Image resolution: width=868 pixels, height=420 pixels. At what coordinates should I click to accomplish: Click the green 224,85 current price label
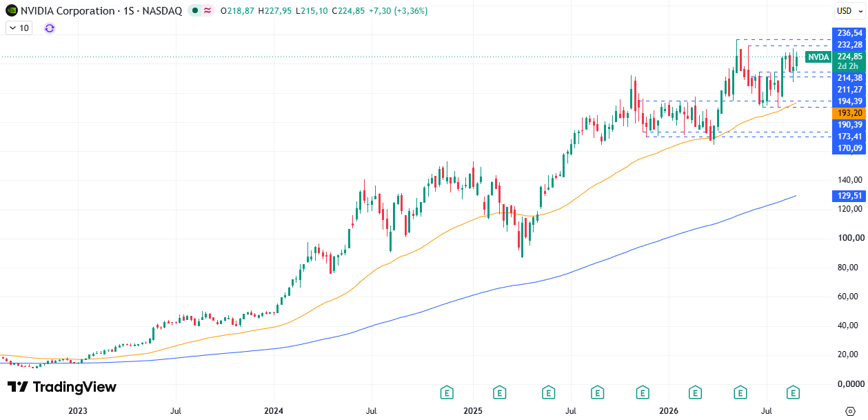849,57
